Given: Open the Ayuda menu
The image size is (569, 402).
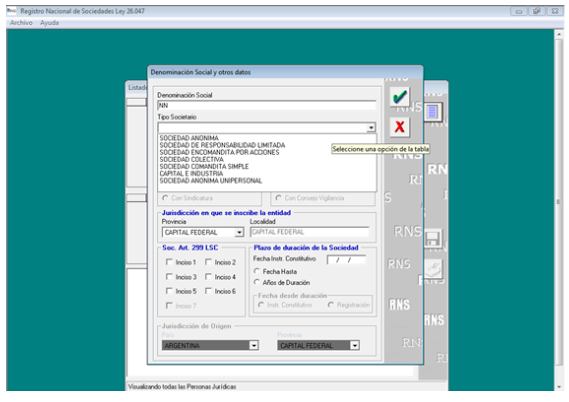Looking at the screenshot, I should click(49, 23).
